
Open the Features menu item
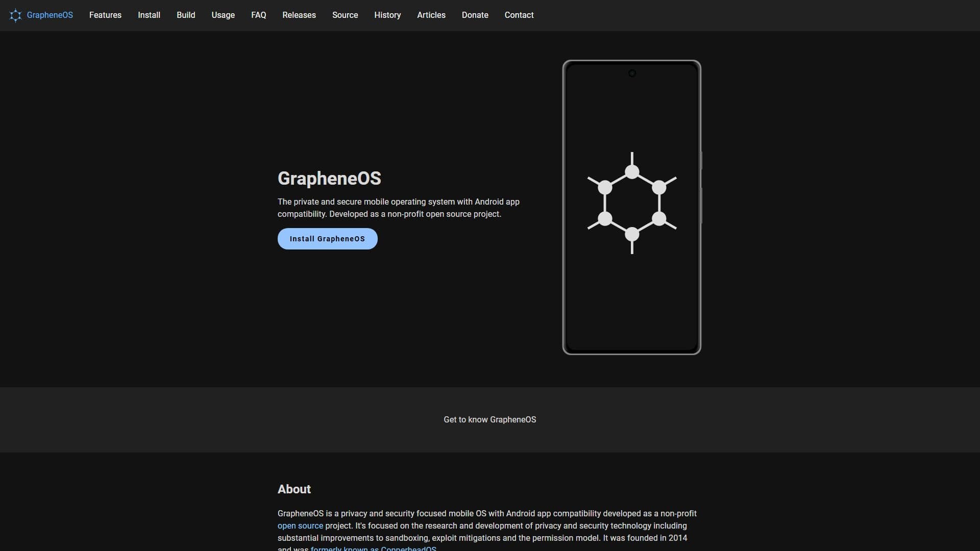pos(105,15)
